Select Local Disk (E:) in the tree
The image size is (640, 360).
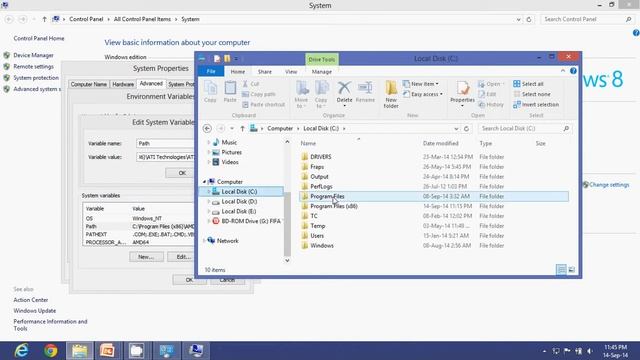[x=239, y=211]
